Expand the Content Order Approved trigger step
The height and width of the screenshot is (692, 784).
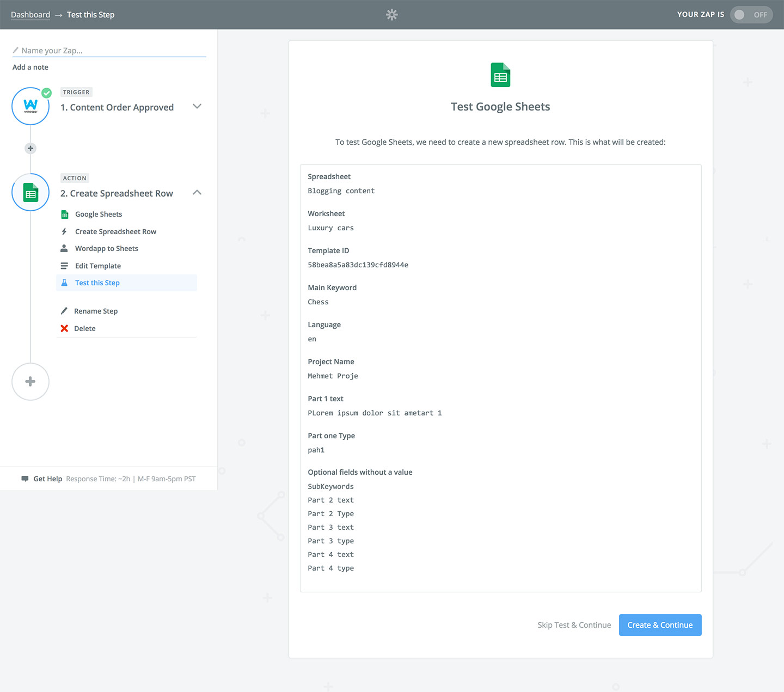pyautogui.click(x=197, y=106)
